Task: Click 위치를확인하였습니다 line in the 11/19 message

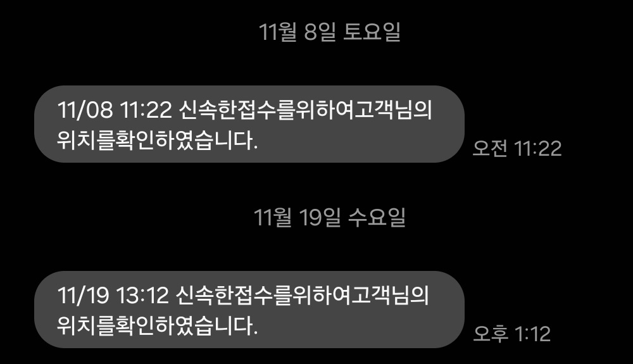Action: [x=157, y=325]
